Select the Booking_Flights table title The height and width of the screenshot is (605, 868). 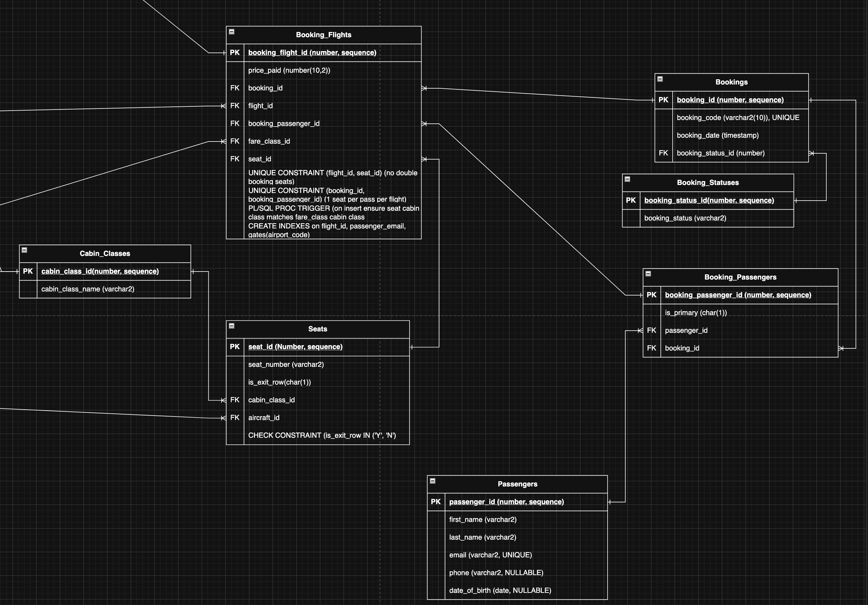[324, 34]
